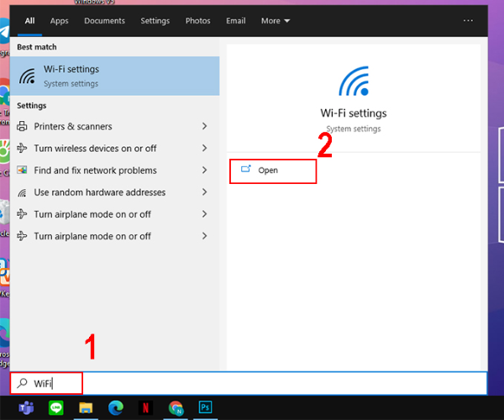This screenshot has width=504, height=420.
Task: Open File Explorer in the taskbar
Action: click(x=86, y=407)
